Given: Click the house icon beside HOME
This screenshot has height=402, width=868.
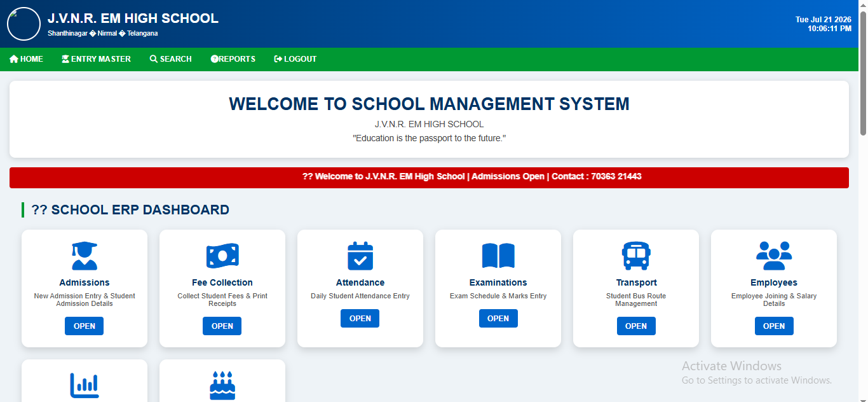Looking at the screenshot, I should tap(14, 59).
